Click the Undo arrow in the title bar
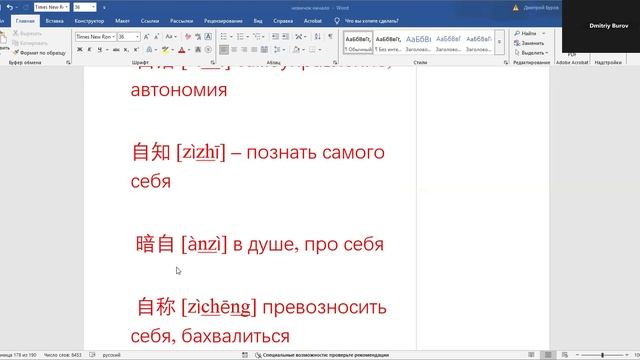This screenshot has width=640, height=360. (x=10, y=7)
